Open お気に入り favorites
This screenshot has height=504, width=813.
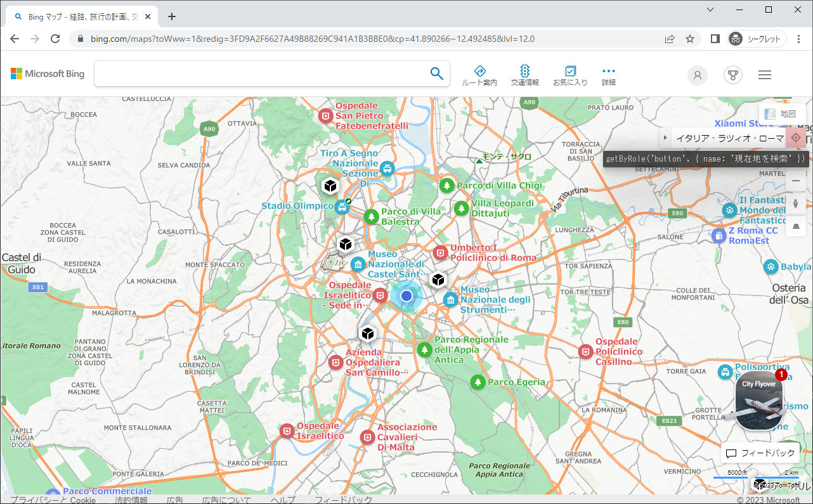[570, 75]
